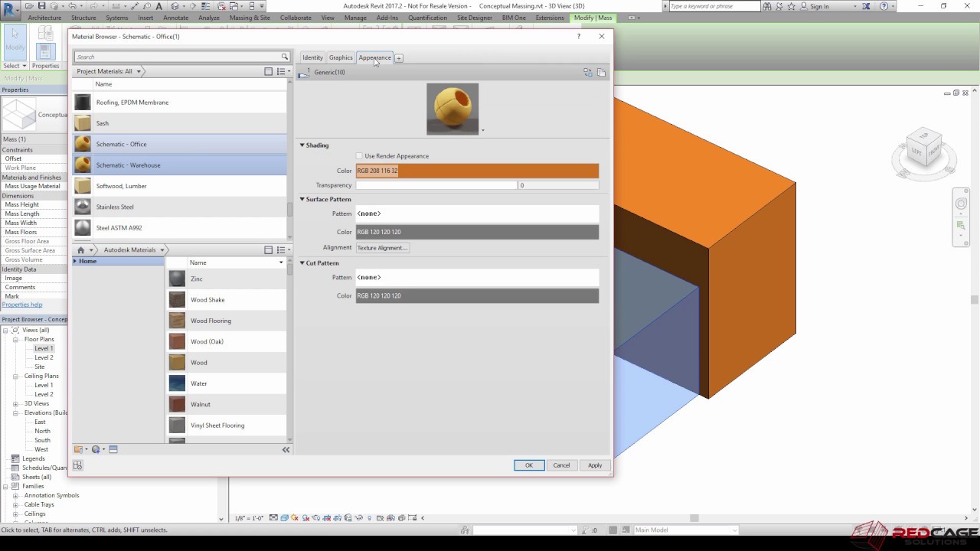This screenshot has width=980, height=551.
Task: Click the Revit application menu logo
Action: 11,9
